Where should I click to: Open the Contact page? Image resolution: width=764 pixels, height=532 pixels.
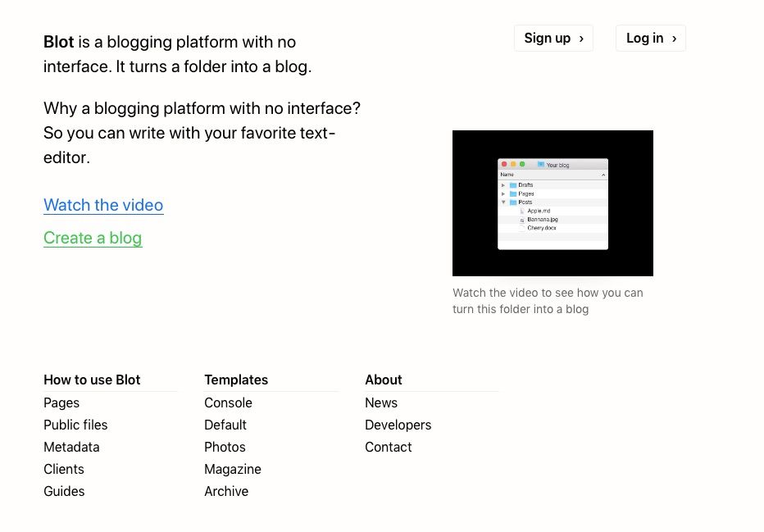click(x=389, y=447)
